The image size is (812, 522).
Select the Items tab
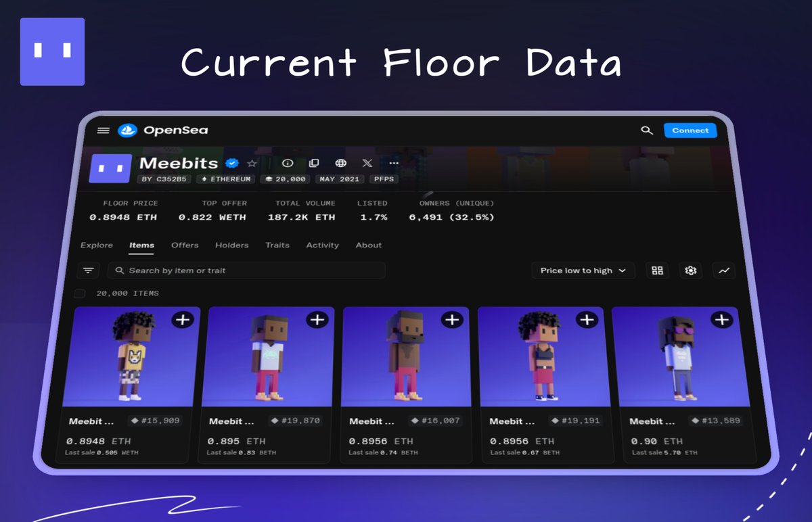142,245
